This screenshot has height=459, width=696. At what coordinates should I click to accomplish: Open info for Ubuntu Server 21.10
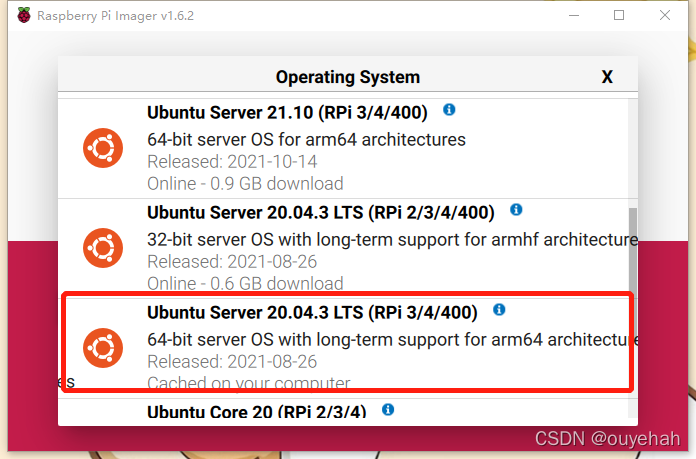click(449, 109)
